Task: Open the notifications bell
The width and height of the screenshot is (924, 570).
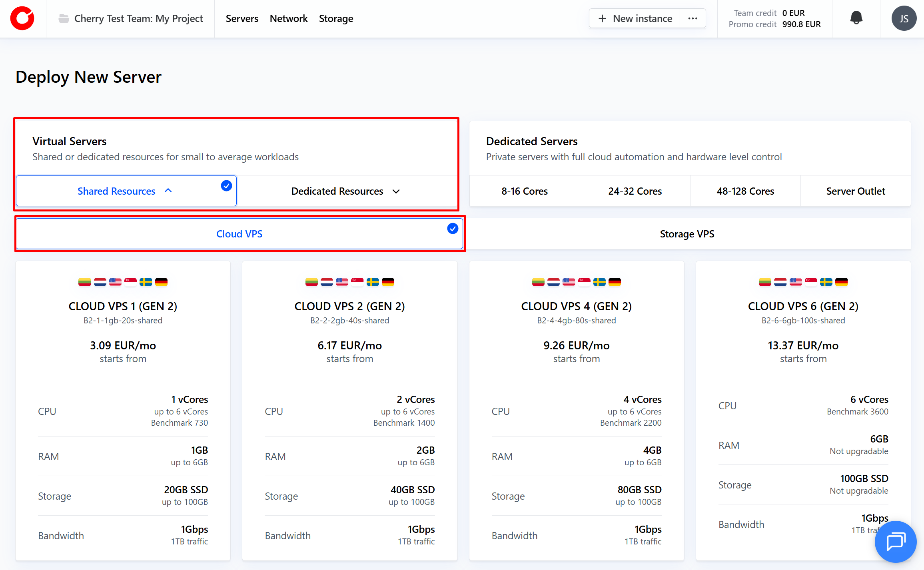Action: (856, 18)
